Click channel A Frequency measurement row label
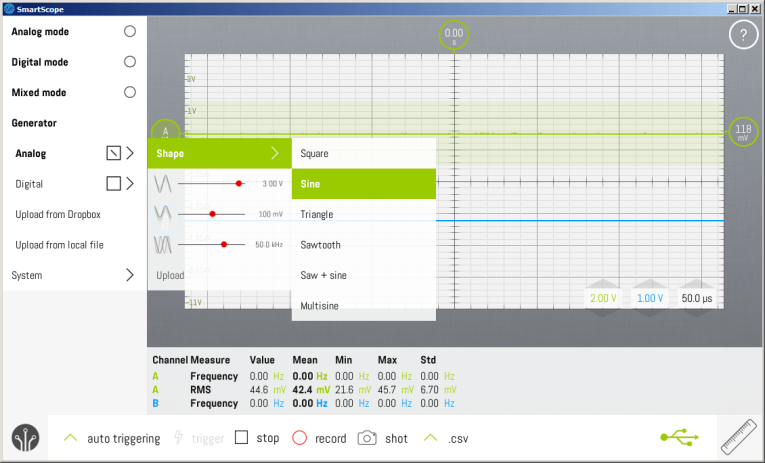 click(x=214, y=376)
